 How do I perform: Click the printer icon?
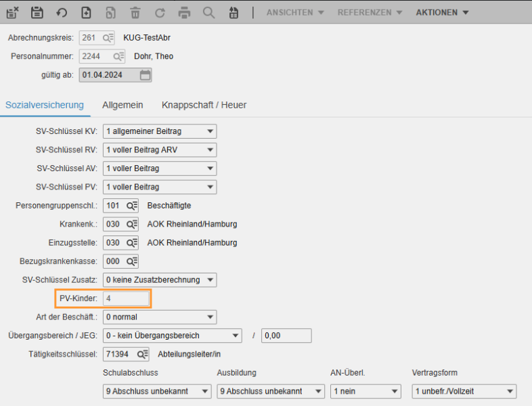coord(184,13)
